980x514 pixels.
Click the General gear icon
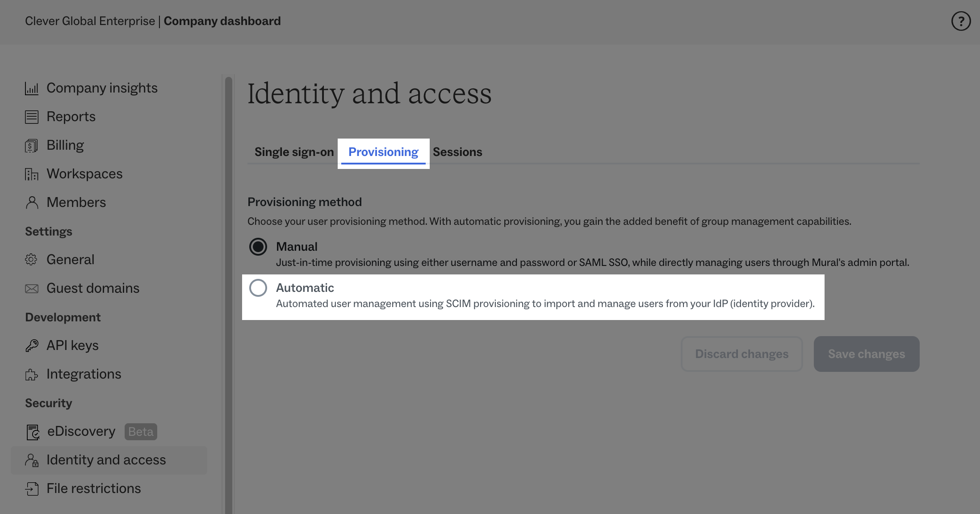point(32,260)
